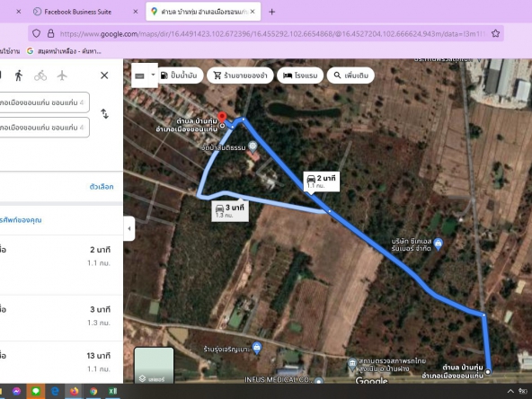Click the starting point input field

click(44, 102)
